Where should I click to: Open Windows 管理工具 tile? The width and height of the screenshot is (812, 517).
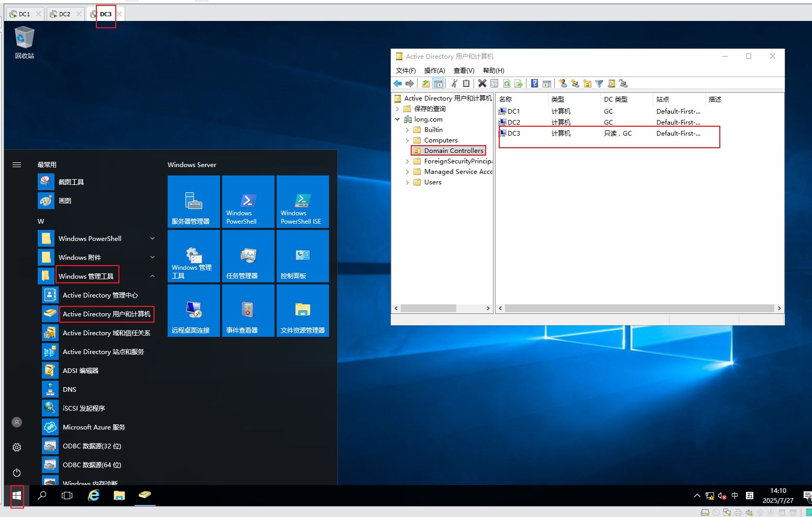pos(194,256)
